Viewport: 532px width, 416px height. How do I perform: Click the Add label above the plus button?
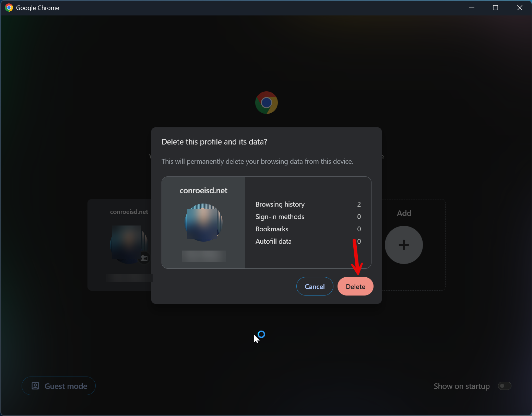(x=404, y=213)
